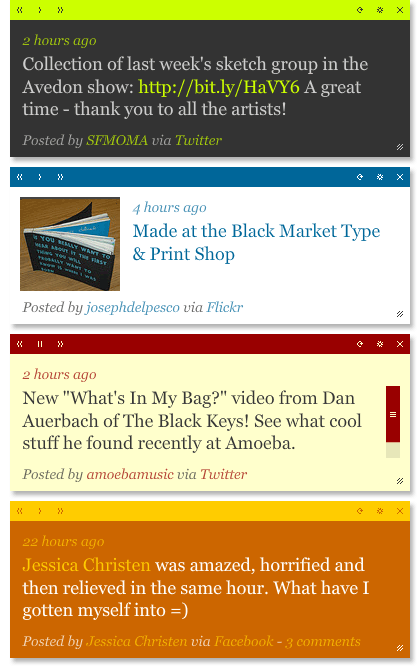Click the red scrollbar handle

pos(393,414)
